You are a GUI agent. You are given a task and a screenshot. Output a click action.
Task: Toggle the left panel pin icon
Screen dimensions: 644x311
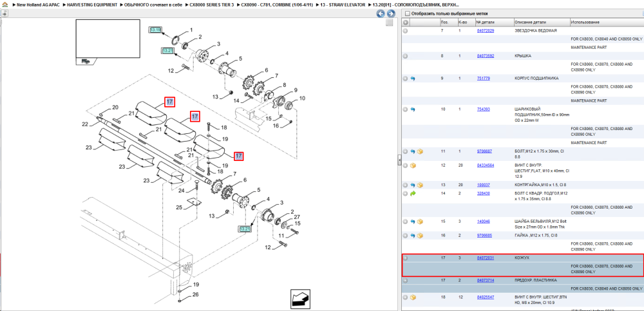4,14
